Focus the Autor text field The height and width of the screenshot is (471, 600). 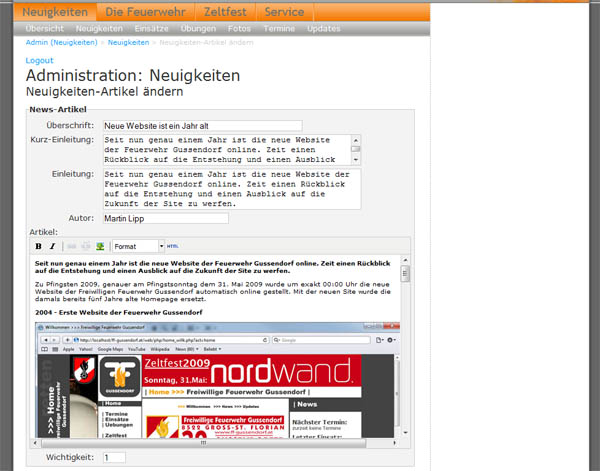pyautogui.click(x=164, y=218)
